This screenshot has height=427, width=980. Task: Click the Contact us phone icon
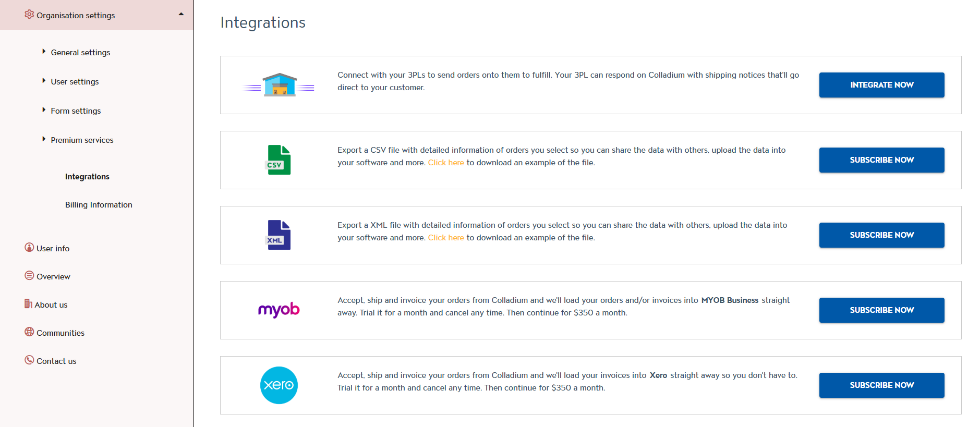click(x=29, y=360)
